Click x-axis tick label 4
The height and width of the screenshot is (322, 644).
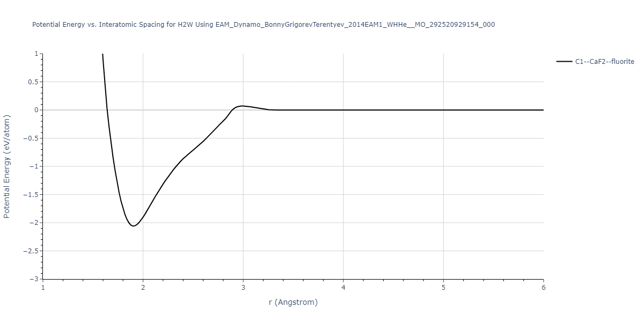343,288
